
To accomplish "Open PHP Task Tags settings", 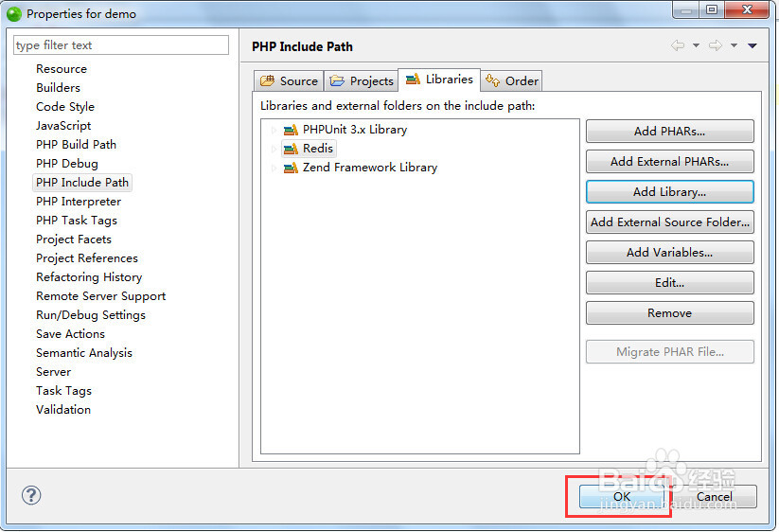I will click(77, 220).
